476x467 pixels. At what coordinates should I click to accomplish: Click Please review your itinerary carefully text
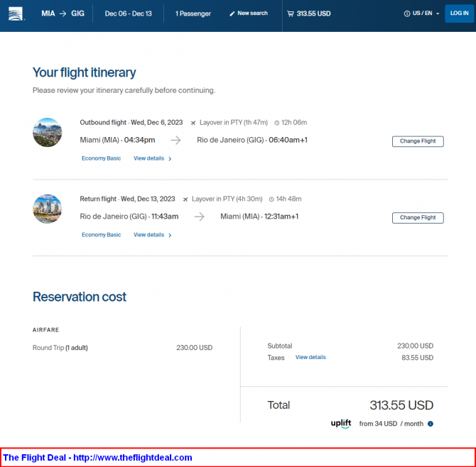[x=124, y=90]
